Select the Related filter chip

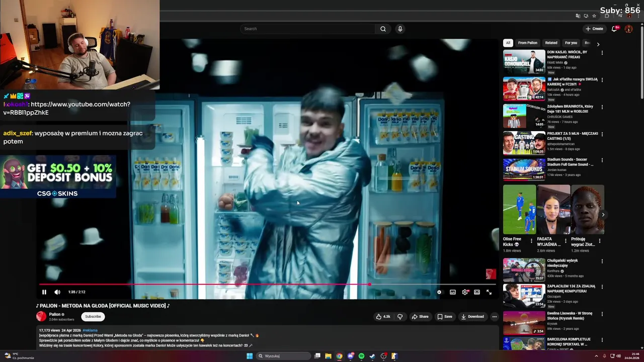coord(551,43)
